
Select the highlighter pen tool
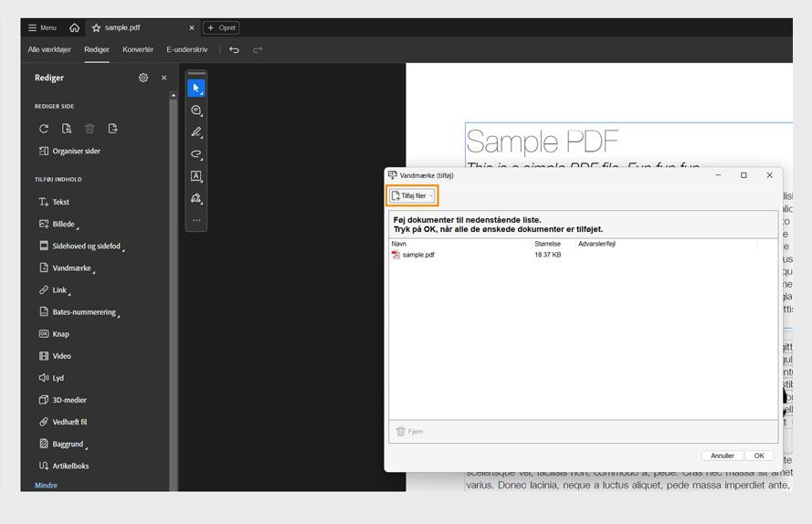point(196,132)
